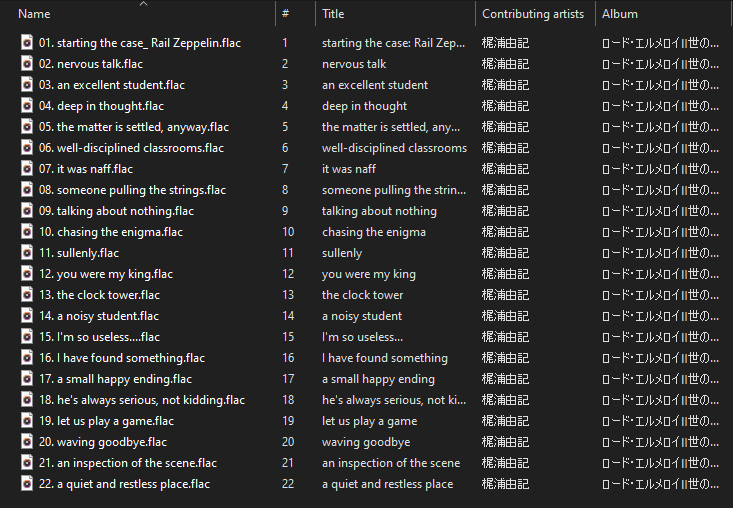The height and width of the screenshot is (508, 733).
Task: Click the icon beside 10. chasing the enigma
Action: pyautogui.click(x=27, y=232)
